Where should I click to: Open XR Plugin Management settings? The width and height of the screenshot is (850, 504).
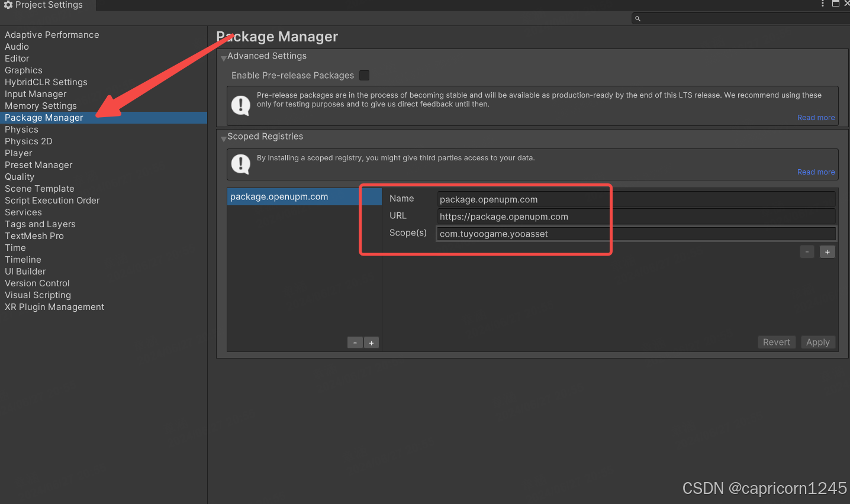54,307
